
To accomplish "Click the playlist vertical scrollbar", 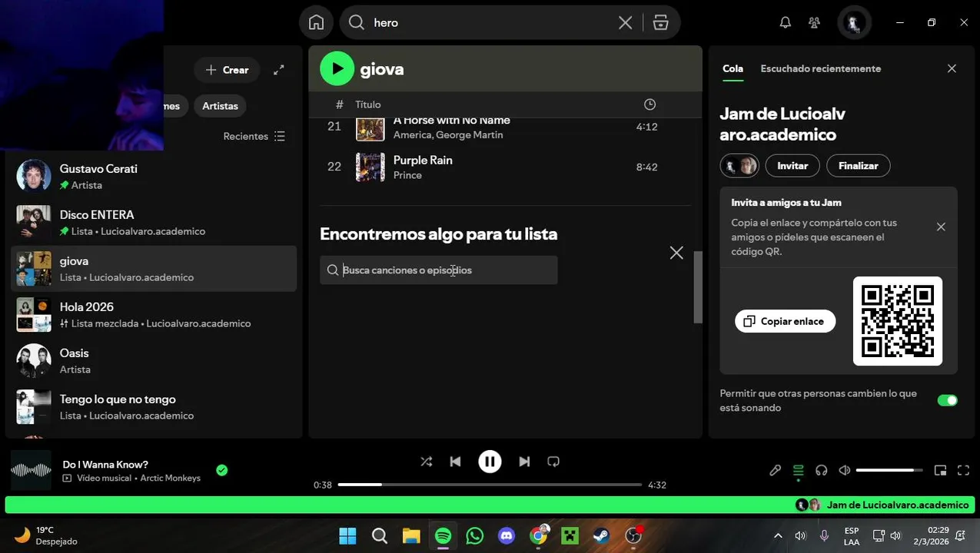I will point(698,287).
